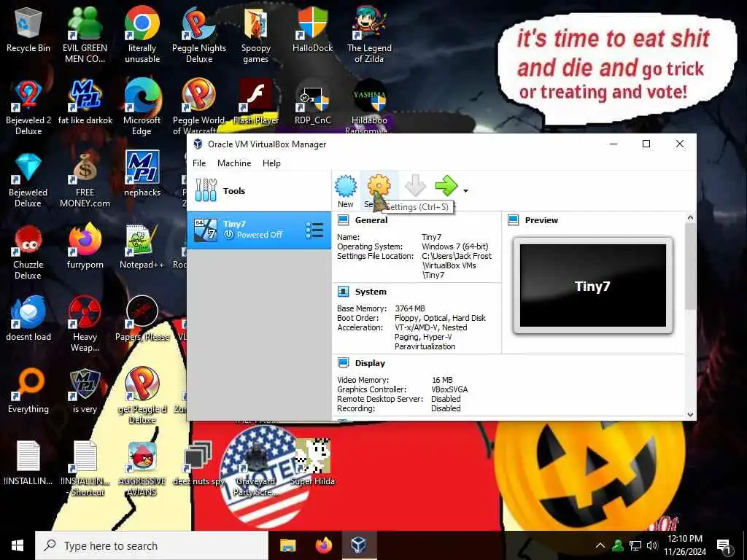Open notification center icon
Screen dimensions: 747x560
pos(724,545)
